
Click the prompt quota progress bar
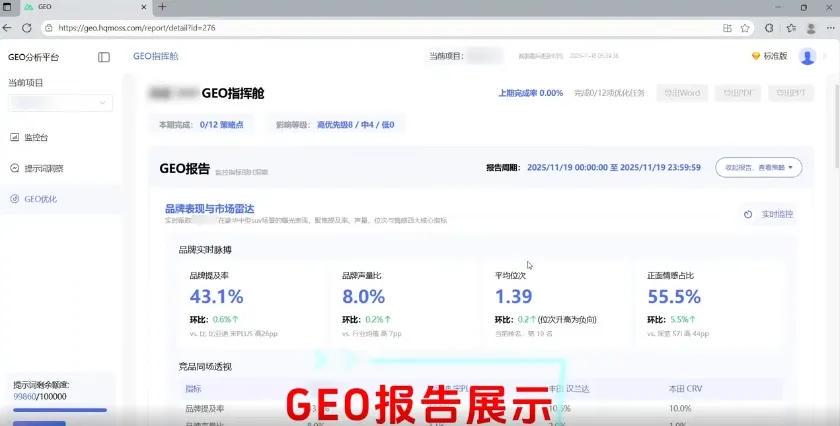[60, 409]
